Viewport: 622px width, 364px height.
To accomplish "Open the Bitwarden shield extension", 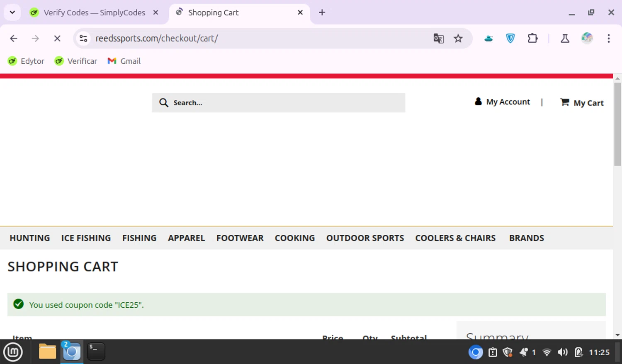I will point(510,39).
